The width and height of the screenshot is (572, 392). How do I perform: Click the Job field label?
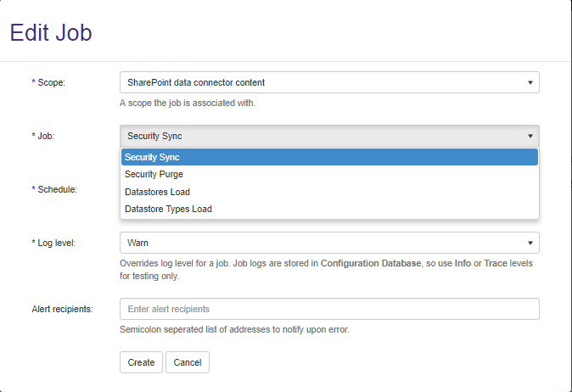point(45,137)
